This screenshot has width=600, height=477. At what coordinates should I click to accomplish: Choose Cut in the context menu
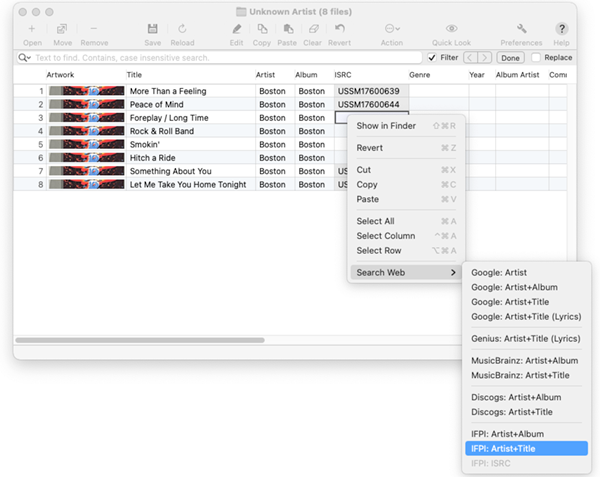coord(406,170)
